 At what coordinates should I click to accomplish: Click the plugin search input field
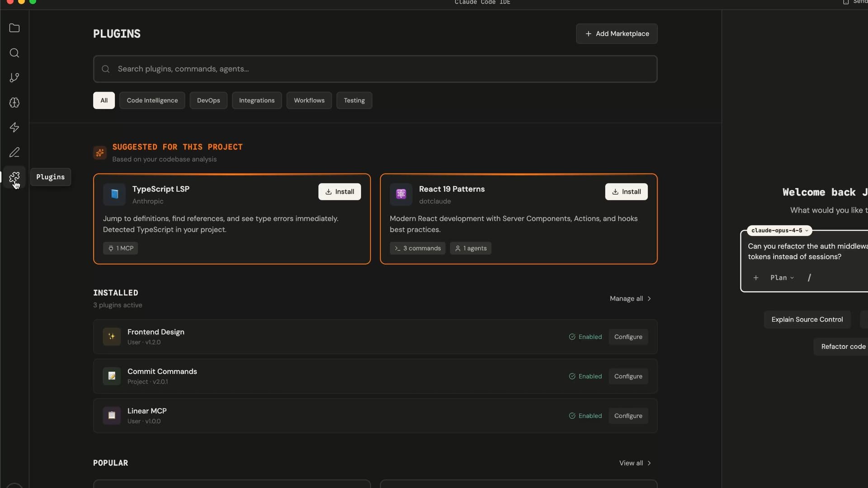[x=375, y=69]
